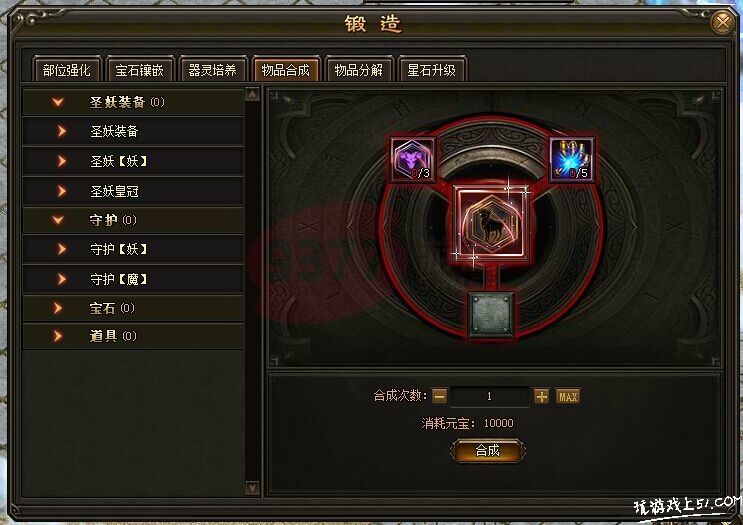This screenshot has height=525, width=743.
Task: Increase synthesis count with plus button
Action: click(x=542, y=396)
